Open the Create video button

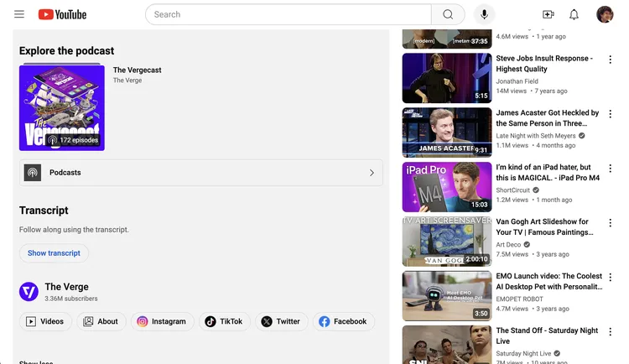coord(548,14)
